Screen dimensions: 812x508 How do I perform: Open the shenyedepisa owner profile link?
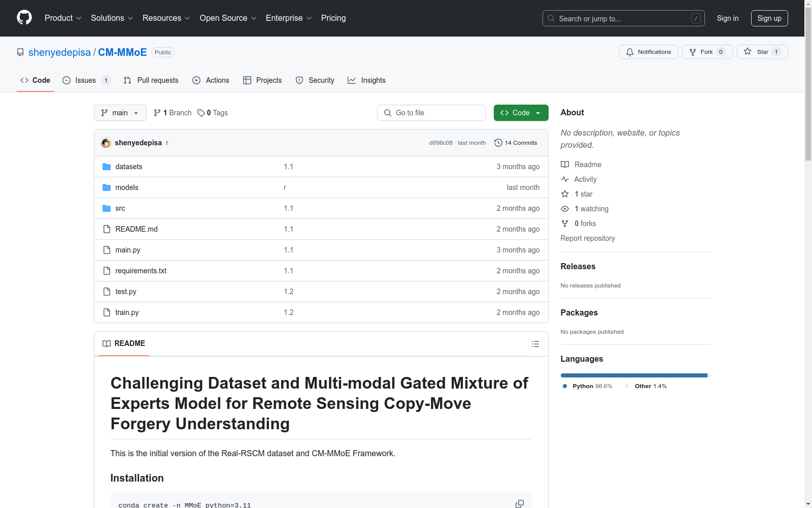[59, 52]
